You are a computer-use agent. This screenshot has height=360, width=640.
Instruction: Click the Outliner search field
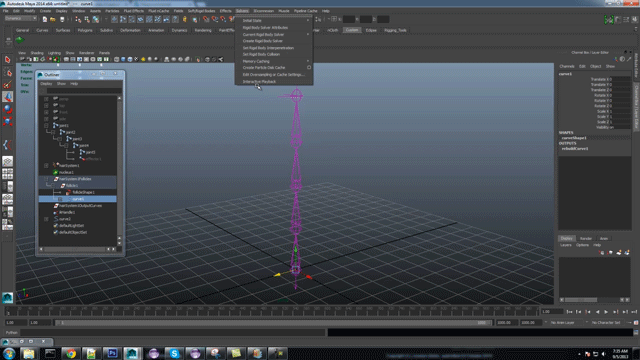coord(84,91)
